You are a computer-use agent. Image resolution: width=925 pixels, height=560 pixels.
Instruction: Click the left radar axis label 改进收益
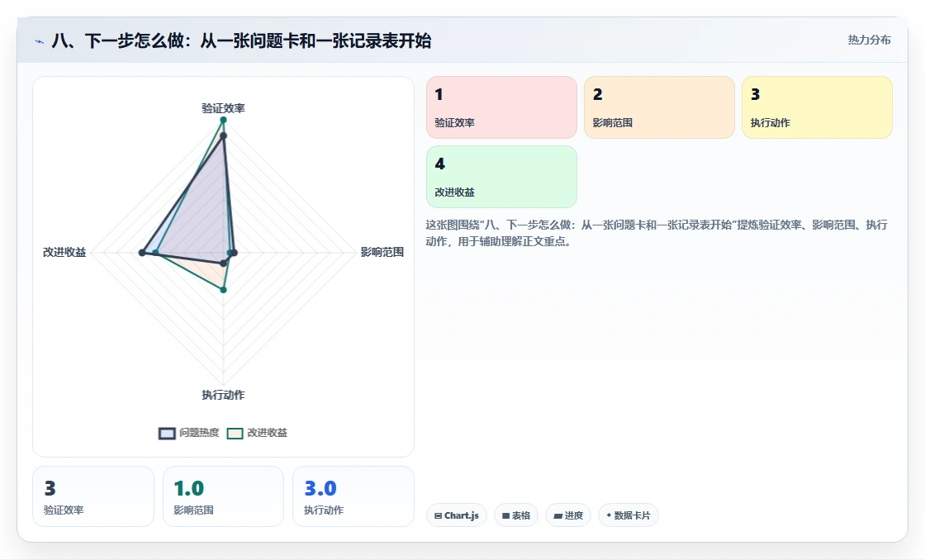pyautogui.click(x=64, y=252)
